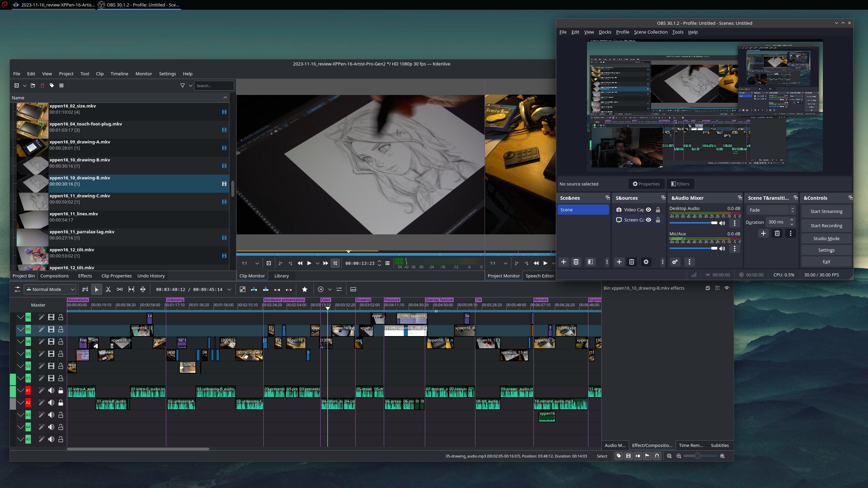Select xppen16_11_lines.mkv in project bin
The width and height of the screenshot is (868, 488).
point(74,214)
